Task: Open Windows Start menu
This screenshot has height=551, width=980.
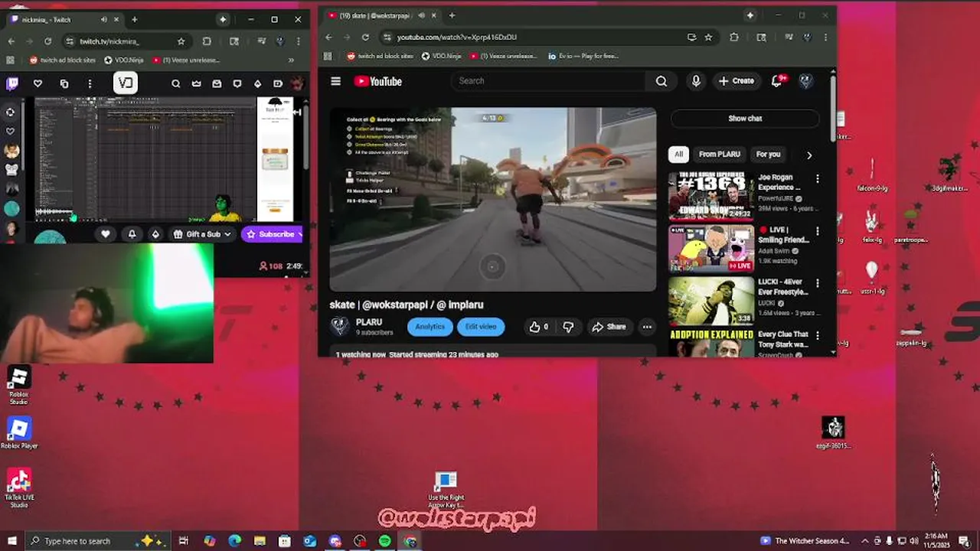Action: [11, 541]
